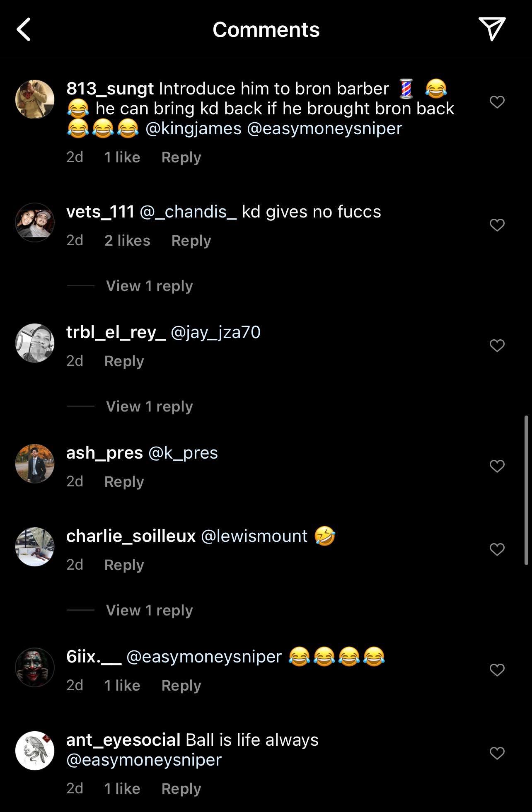Open the joker avatar of 6iix.__
Image resolution: width=532 pixels, height=812 pixels.
click(x=35, y=667)
